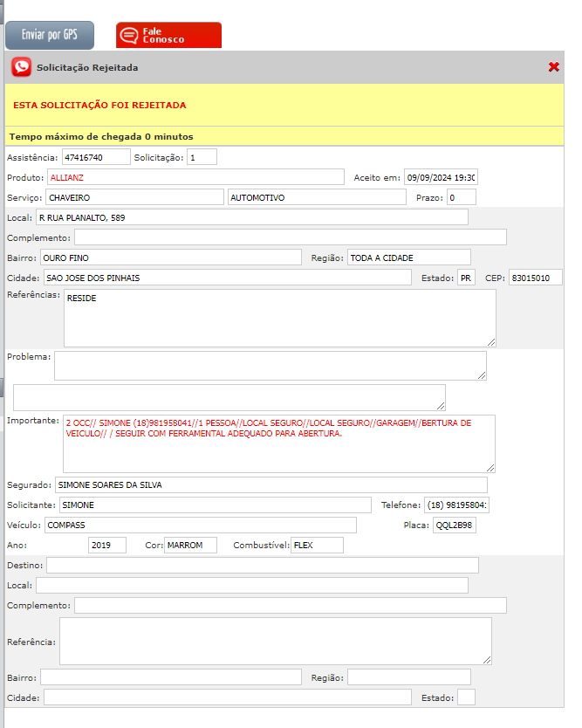Open the Fale Conosco chat button
This screenshot has width=582, height=728.
click(x=168, y=35)
